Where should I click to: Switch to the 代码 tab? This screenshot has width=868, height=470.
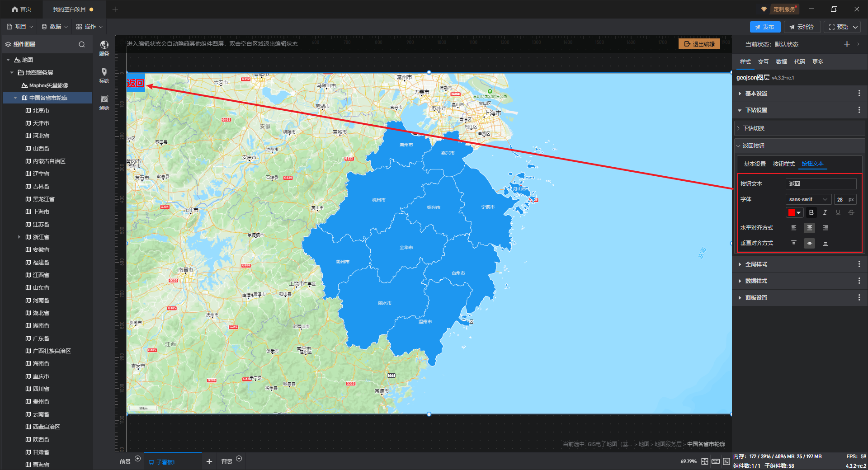(800, 62)
